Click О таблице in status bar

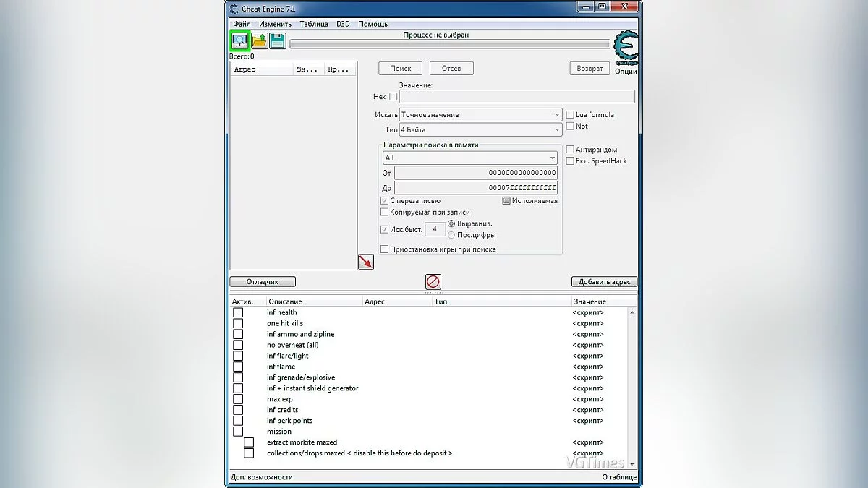pos(619,477)
